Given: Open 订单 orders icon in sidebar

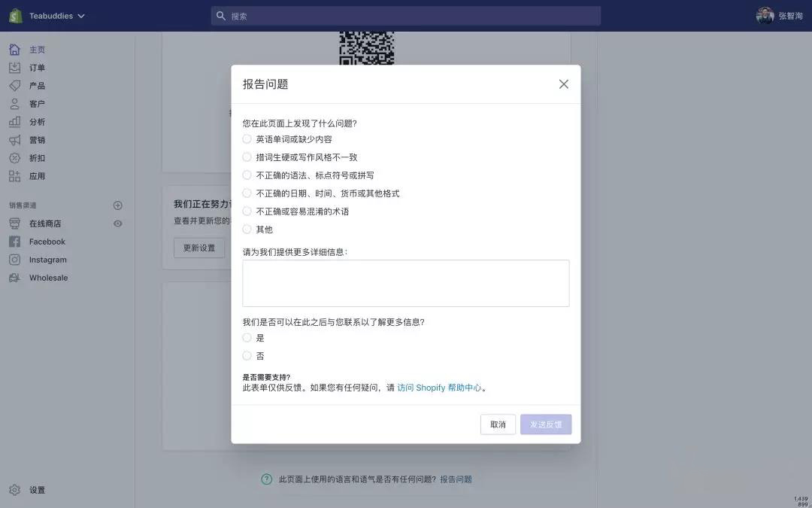Looking at the screenshot, I should [x=14, y=68].
